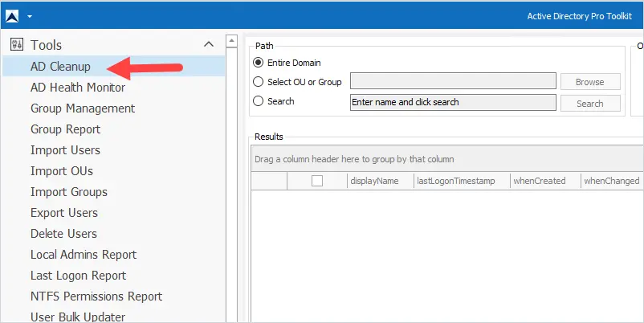Click the Active Directory Pro logo icon
This screenshot has width=644, height=323.
12,16
